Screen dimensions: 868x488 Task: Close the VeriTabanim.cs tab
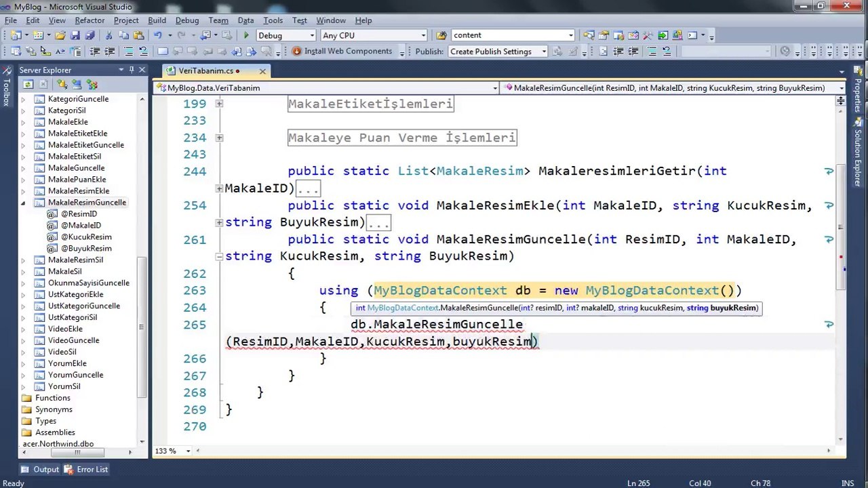(x=262, y=70)
